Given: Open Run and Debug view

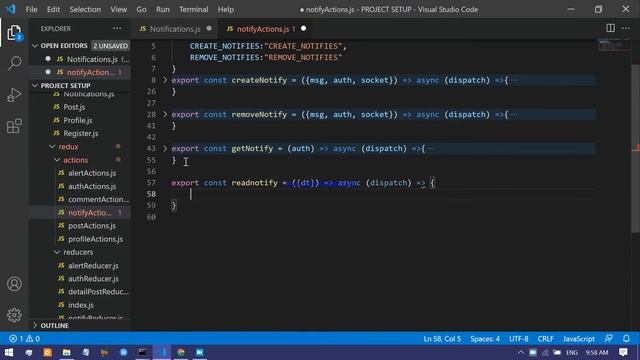Looking at the screenshot, I should 14,95.
